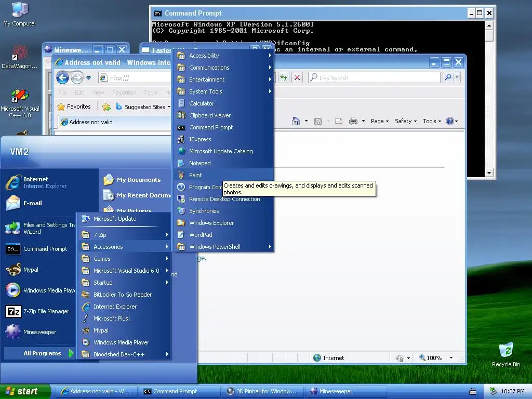Click Microsoft Update Catalog globe icon
This screenshot has height=399, width=532.
(181, 151)
